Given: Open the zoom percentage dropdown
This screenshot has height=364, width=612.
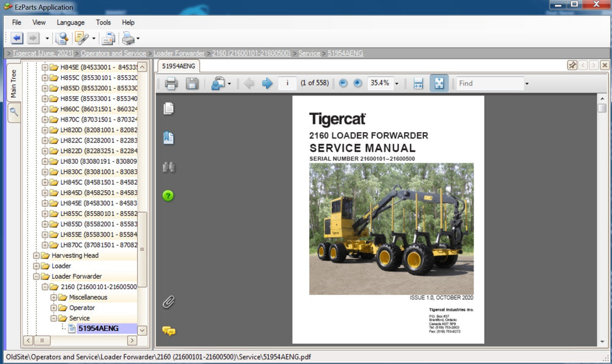Looking at the screenshot, I should [397, 84].
